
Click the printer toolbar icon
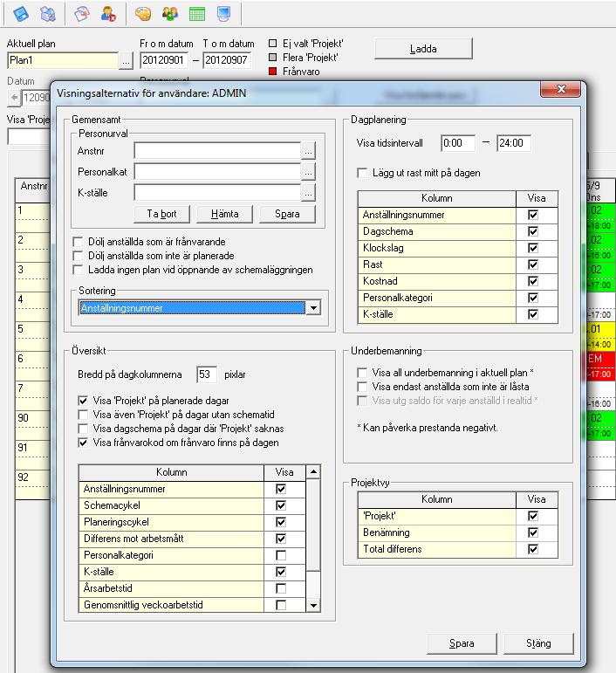(x=48, y=14)
